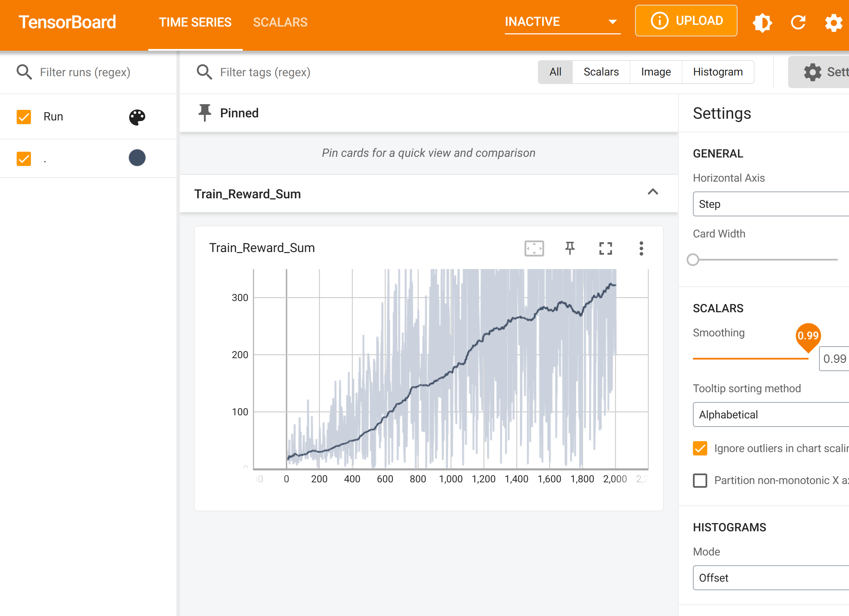Uncheck the Run header checkbox
Image resolution: width=849 pixels, height=616 pixels.
tap(24, 117)
